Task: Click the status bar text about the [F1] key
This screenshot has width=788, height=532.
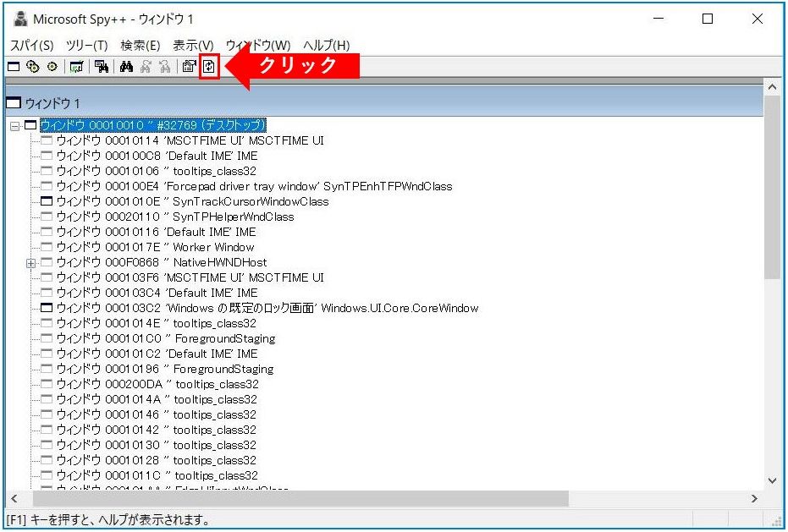Action: (x=107, y=519)
